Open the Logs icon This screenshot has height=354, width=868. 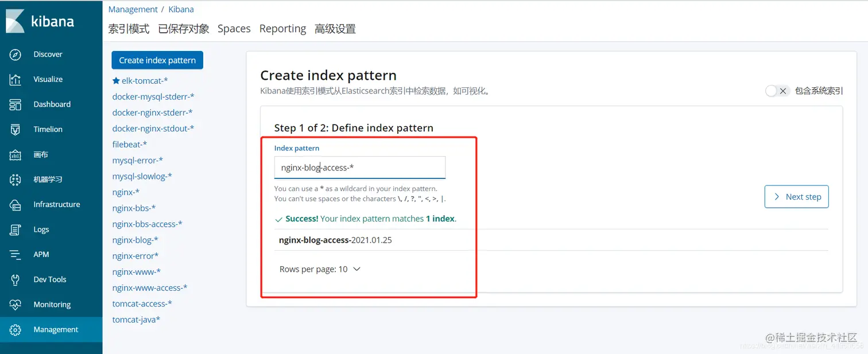(x=15, y=229)
